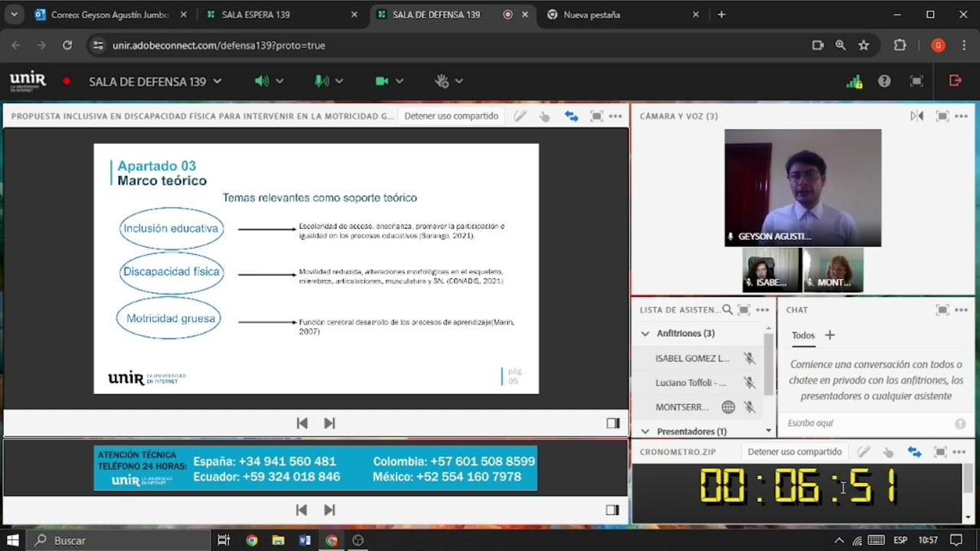Mute speakers with the green speaker icon
The image size is (980, 551).
pos(261,81)
